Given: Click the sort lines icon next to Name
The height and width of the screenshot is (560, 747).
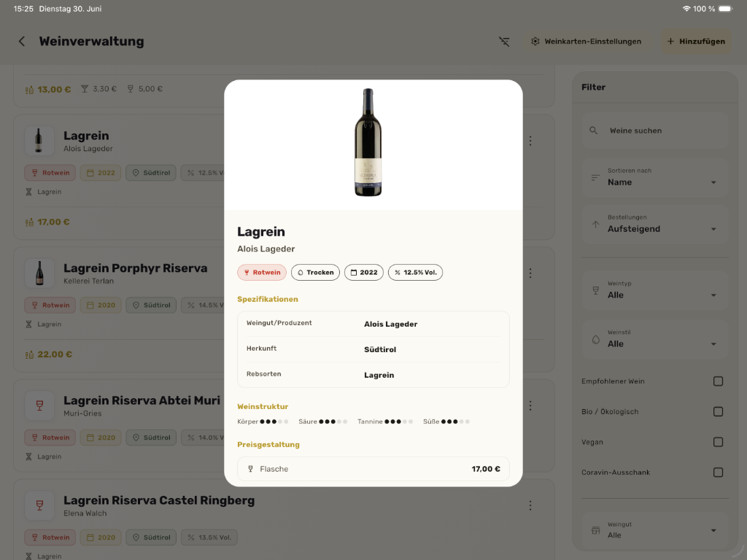Looking at the screenshot, I should 595,178.
